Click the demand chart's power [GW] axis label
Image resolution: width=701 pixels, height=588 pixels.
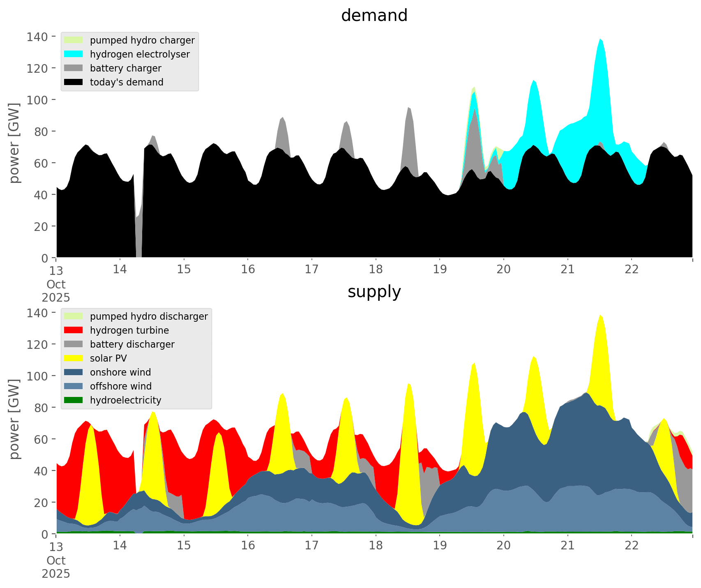pos(14,143)
